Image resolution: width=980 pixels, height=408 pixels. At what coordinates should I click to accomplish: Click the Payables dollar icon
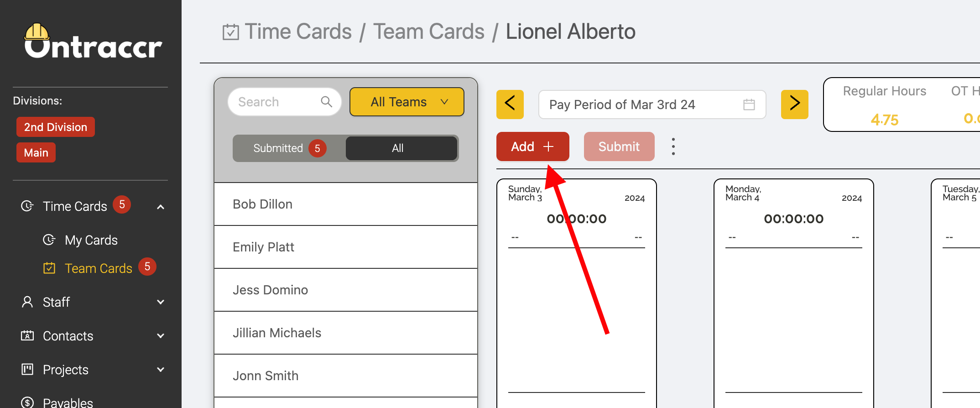tap(27, 403)
